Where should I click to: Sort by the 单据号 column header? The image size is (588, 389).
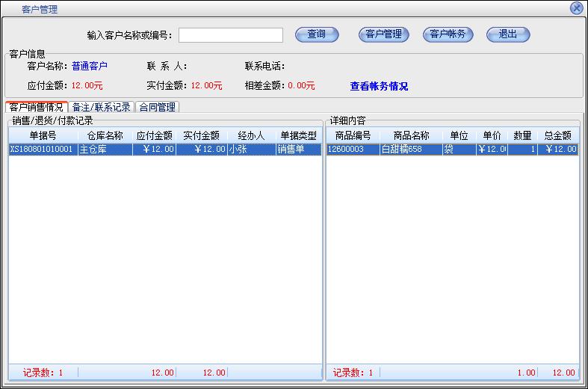point(43,135)
